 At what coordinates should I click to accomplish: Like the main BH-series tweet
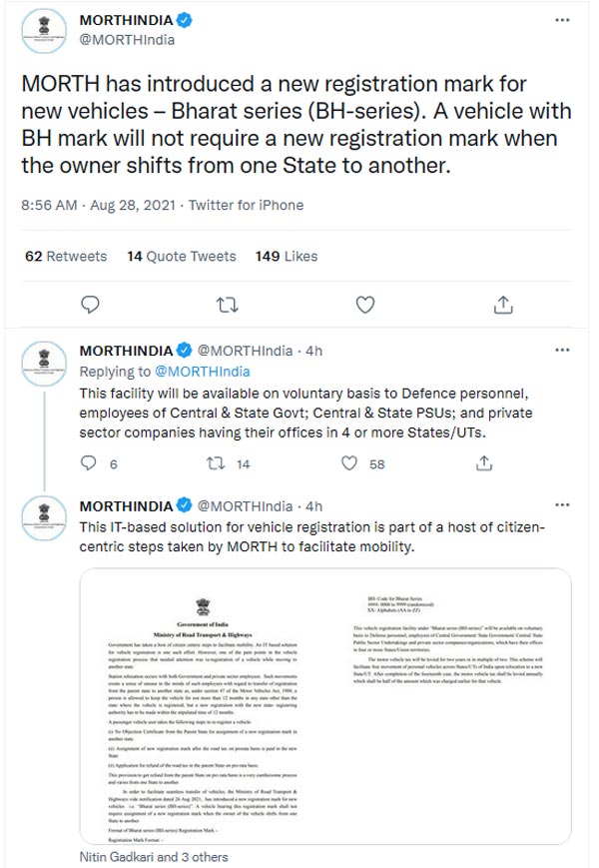click(x=366, y=305)
